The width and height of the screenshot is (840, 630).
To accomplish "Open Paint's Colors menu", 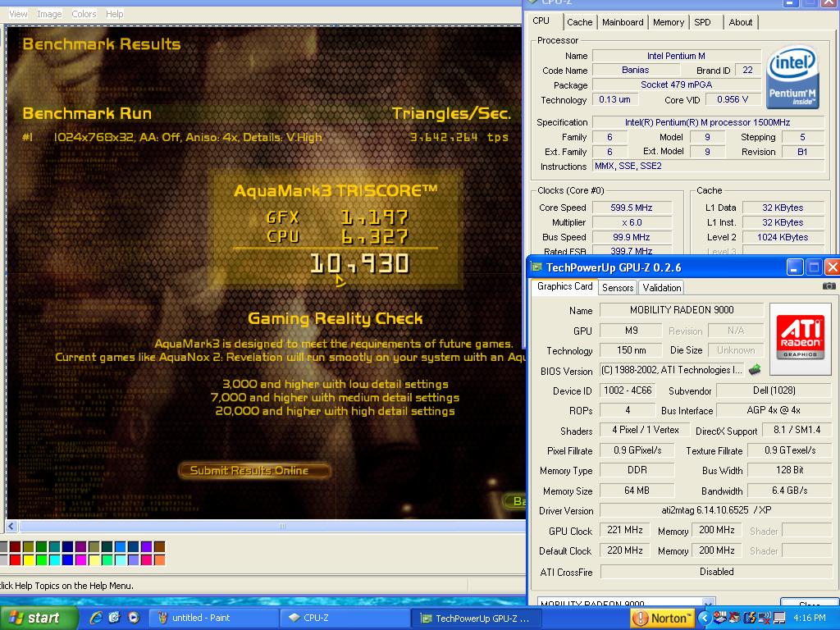I will pyautogui.click(x=84, y=14).
